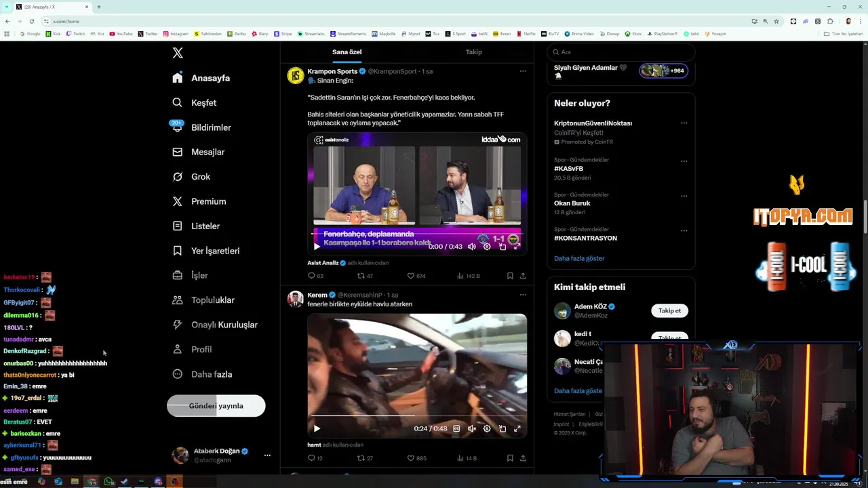Open options for KriptonunGüvenliNoktası trend

click(x=684, y=123)
